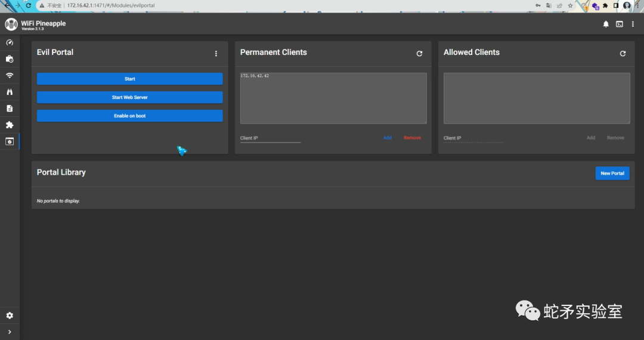
Task: Click the saved password key icon
Action: pyautogui.click(x=538, y=5)
